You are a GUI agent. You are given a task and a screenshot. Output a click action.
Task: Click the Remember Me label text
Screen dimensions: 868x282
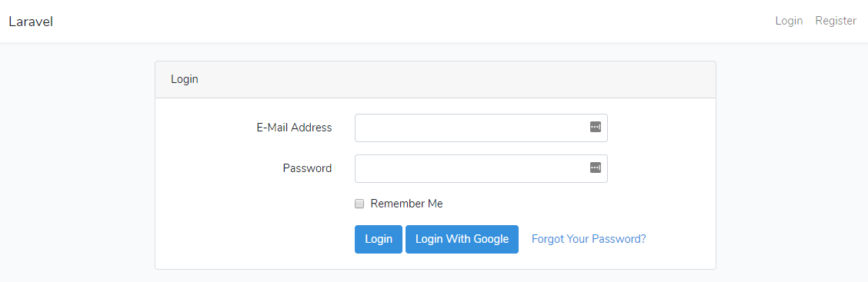pyautogui.click(x=406, y=204)
